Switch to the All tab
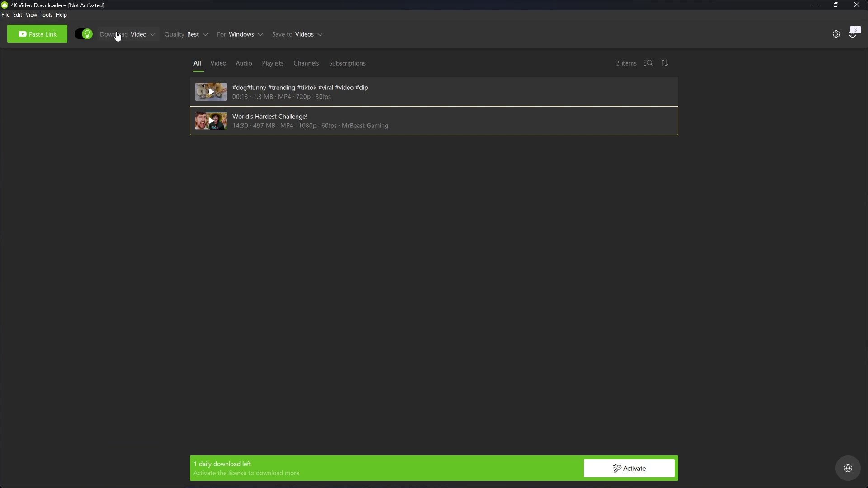The image size is (868, 488). pyautogui.click(x=197, y=63)
